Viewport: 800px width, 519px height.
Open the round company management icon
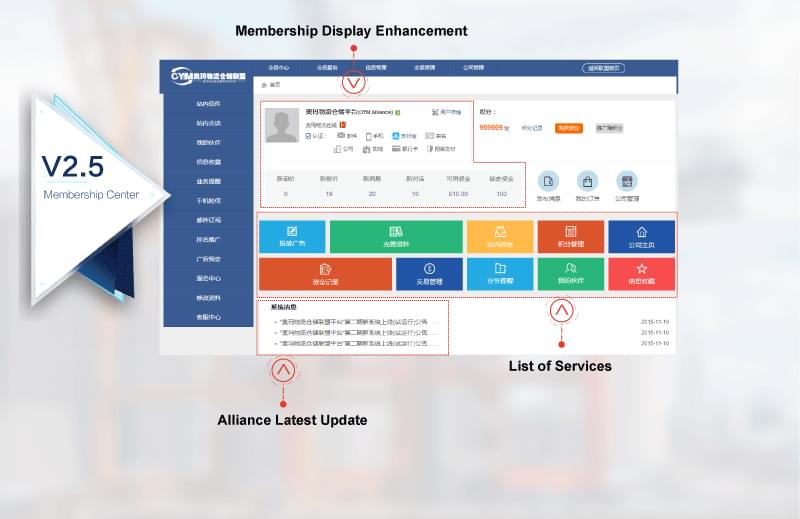pos(627,181)
